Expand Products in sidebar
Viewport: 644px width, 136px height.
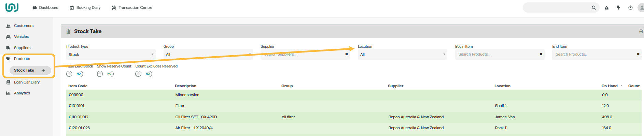click(x=22, y=59)
